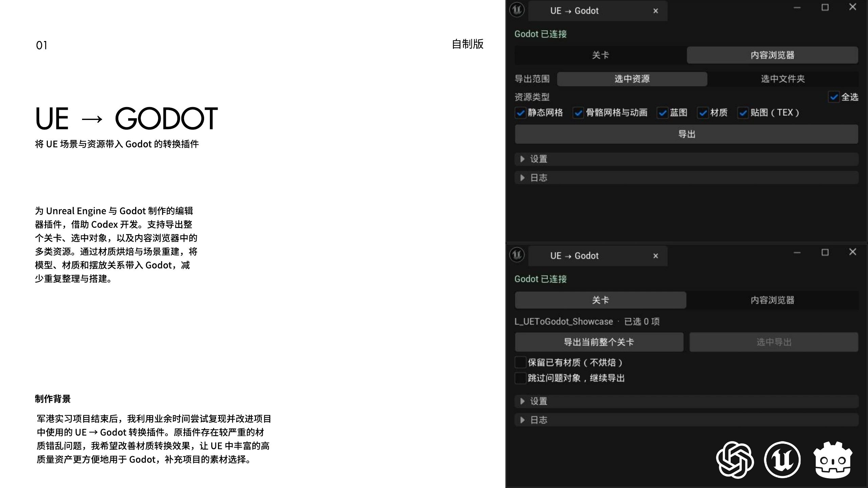The height and width of the screenshot is (488, 868).
Task: Maximize the bottom UE → Godot window
Action: coord(825,252)
